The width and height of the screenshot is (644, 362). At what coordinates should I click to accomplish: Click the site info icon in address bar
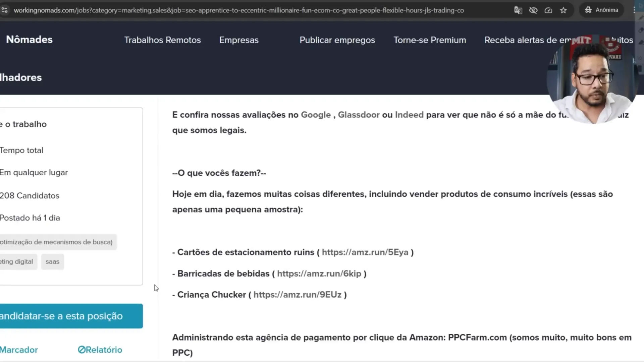(4, 10)
